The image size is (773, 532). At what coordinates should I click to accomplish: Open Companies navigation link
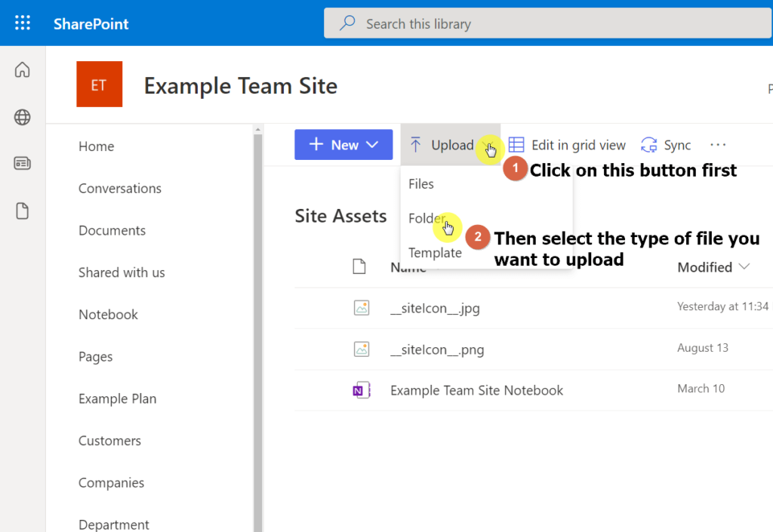(x=112, y=483)
